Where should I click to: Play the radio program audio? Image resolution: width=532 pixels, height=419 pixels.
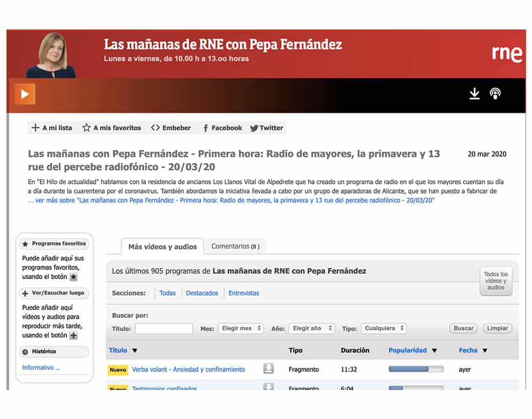[x=25, y=94]
